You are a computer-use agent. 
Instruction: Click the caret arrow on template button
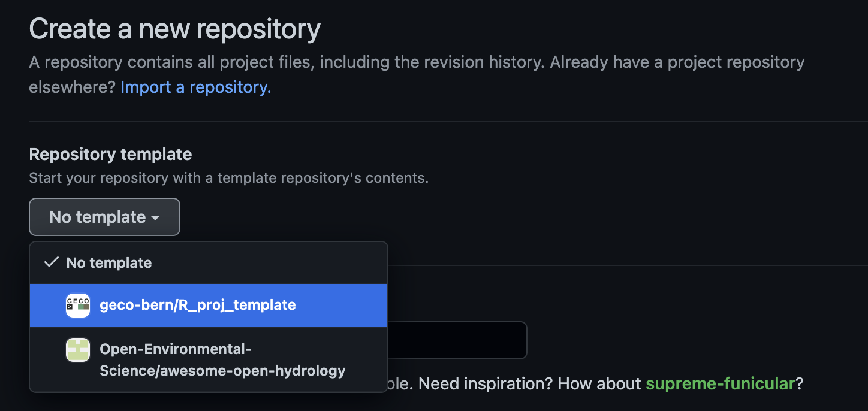155,217
